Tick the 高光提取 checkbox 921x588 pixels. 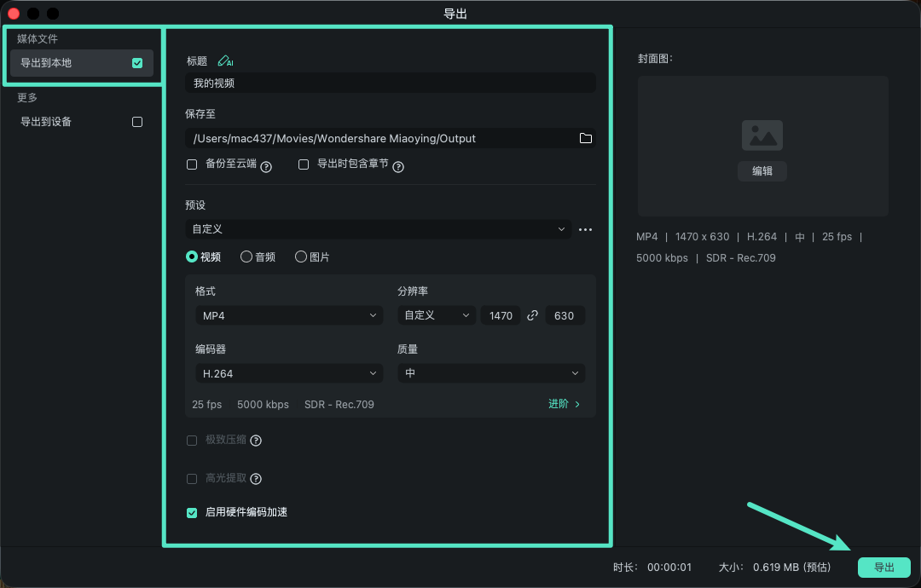point(192,479)
